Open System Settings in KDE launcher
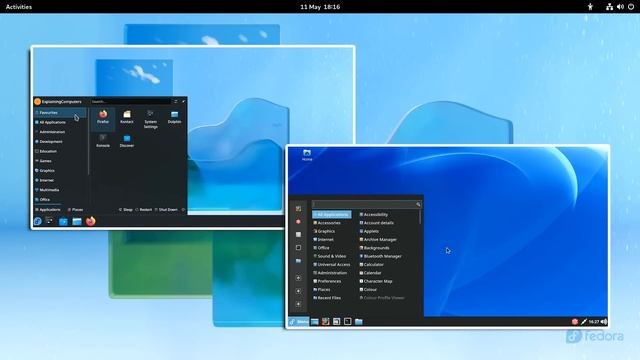640x360 pixels. [151, 119]
